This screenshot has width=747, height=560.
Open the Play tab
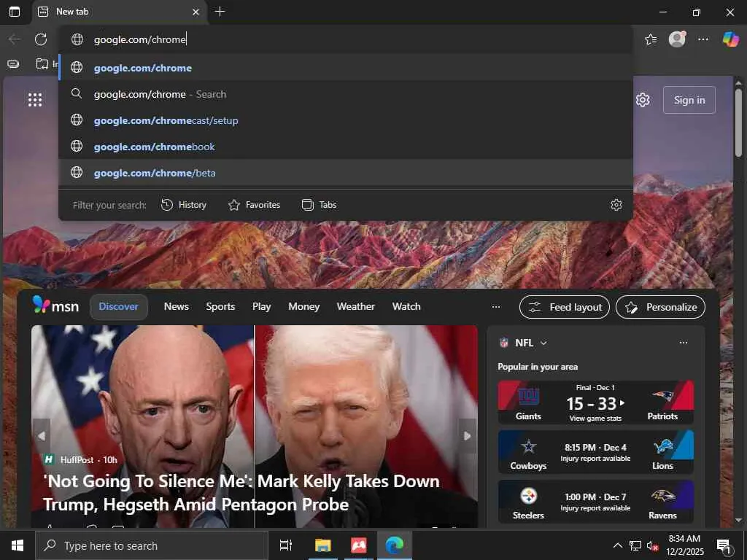(x=262, y=307)
